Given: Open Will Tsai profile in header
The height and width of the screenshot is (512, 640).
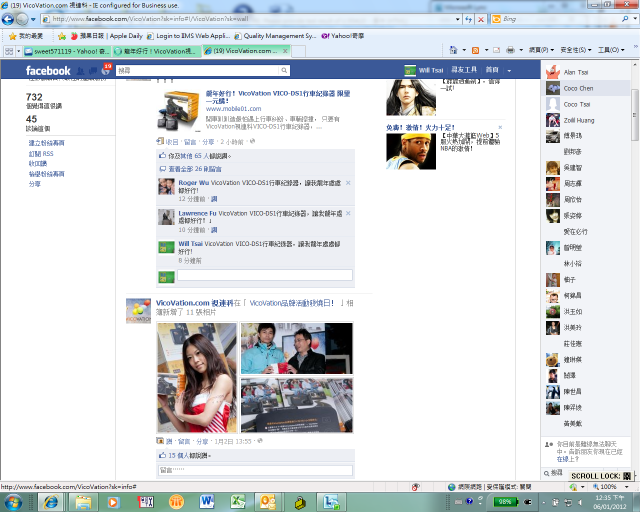Looking at the screenshot, I should point(424,70).
